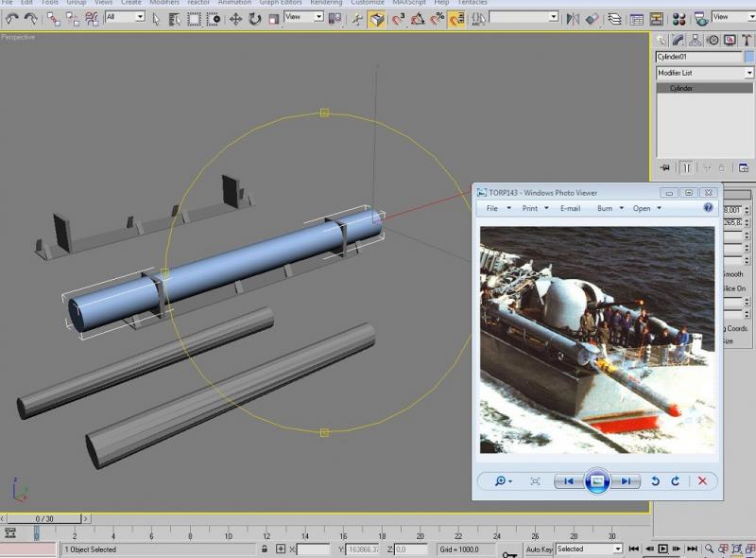Viewport: 756px width, 558px height.
Task: Open the Rendering menu
Action: tap(326, 3)
